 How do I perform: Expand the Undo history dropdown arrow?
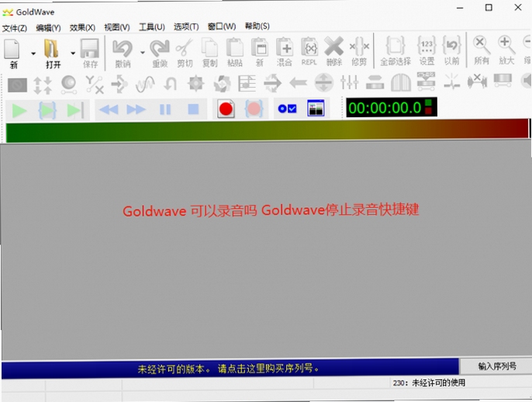click(143, 53)
